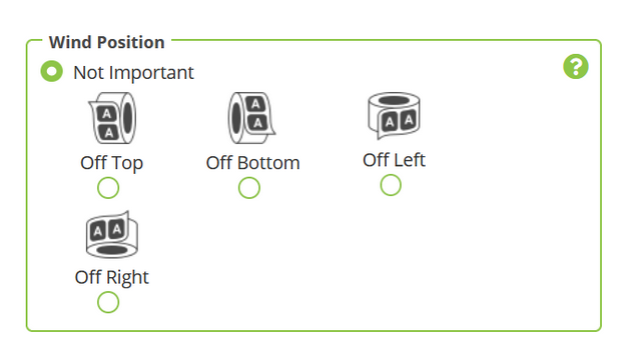The image size is (631, 360).
Task: Pick the radio button below Off Left
Action: pos(391,185)
